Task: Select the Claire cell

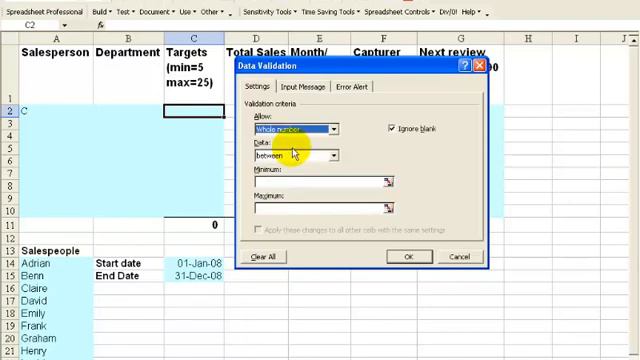Action: point(56,289)
